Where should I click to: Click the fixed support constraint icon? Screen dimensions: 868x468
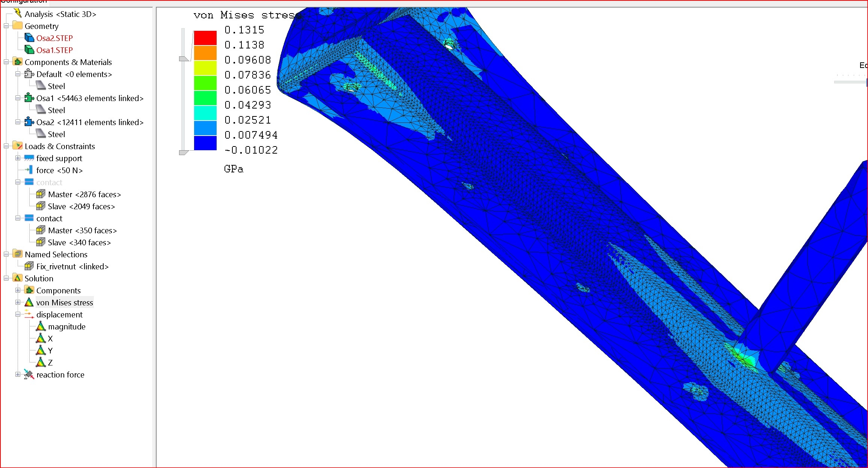(x=29, y=158)
